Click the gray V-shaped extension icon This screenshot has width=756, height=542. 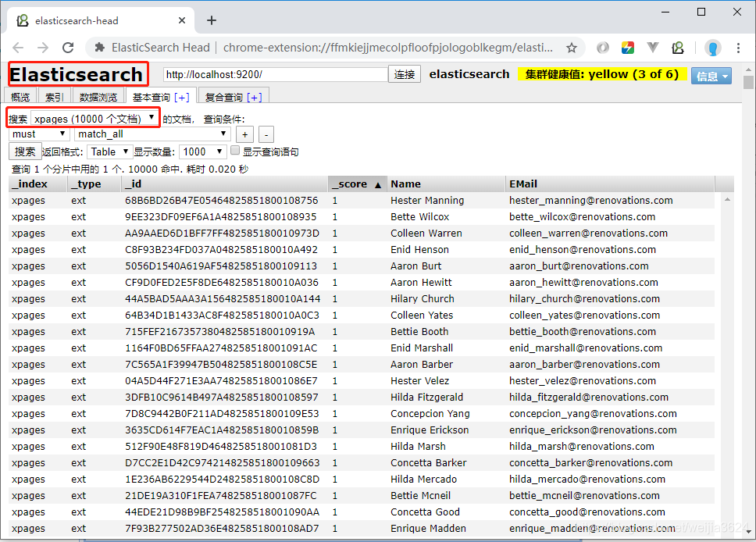pos(653,48)
